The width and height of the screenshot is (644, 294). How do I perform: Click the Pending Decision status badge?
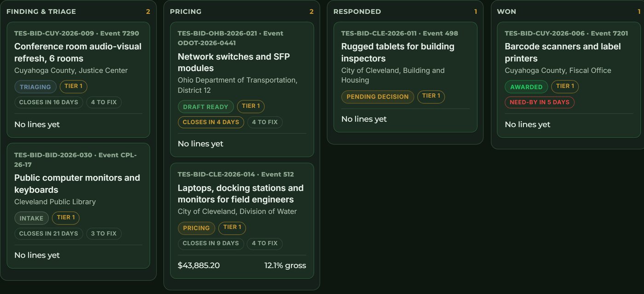(x=378, y=96)
